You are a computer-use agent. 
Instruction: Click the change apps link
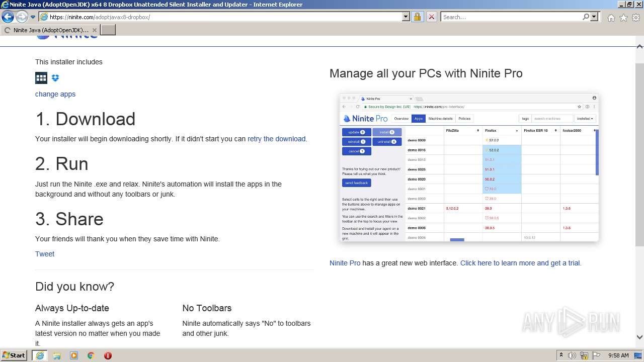point(55,94)
